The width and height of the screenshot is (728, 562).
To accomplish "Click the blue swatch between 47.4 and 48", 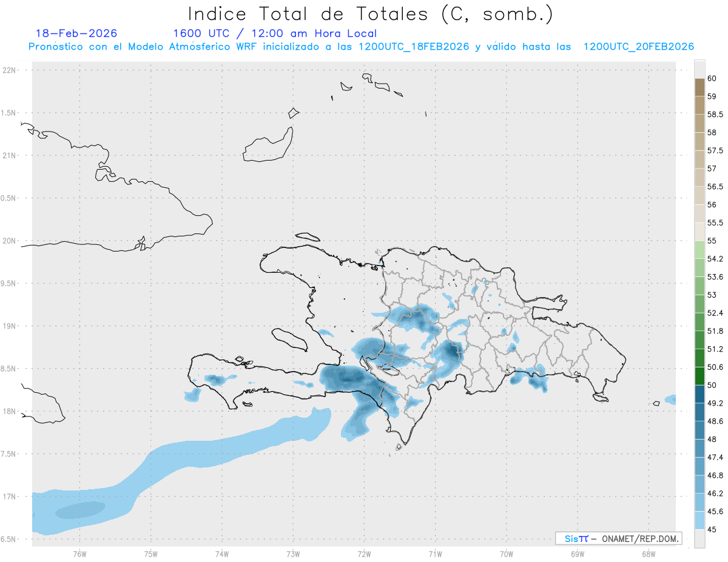I will pos(699,448).
